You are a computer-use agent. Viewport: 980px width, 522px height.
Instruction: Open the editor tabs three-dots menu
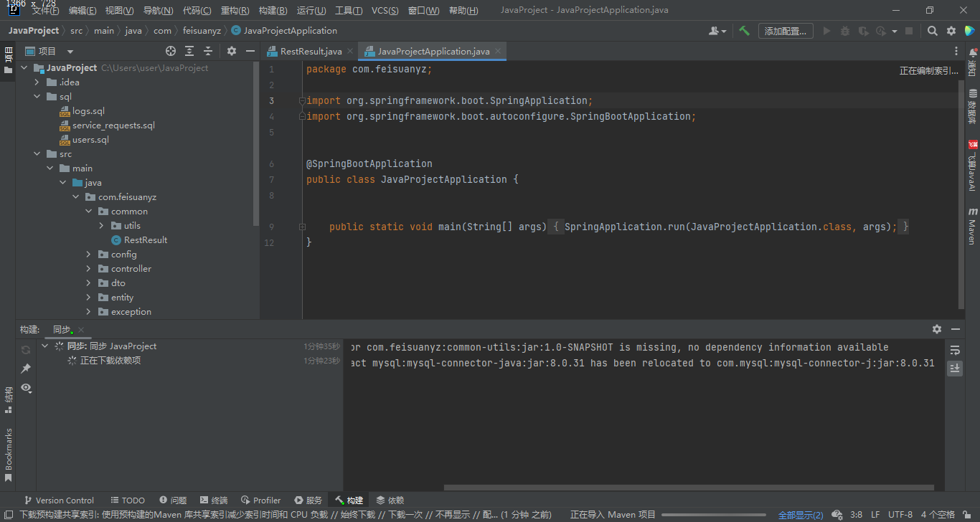tap(956, 51)
